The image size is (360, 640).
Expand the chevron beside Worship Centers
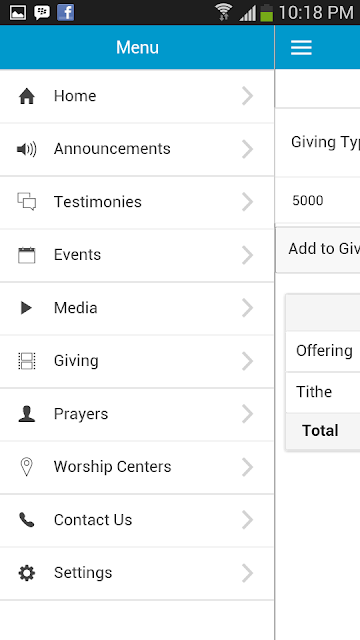point(247,467)
